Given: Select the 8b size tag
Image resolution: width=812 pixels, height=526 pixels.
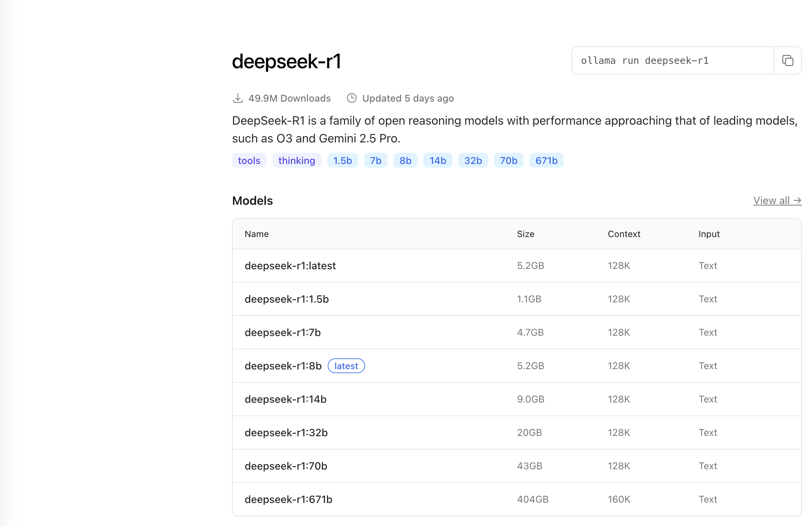Looking at the screenshot, I should (405, 160).
